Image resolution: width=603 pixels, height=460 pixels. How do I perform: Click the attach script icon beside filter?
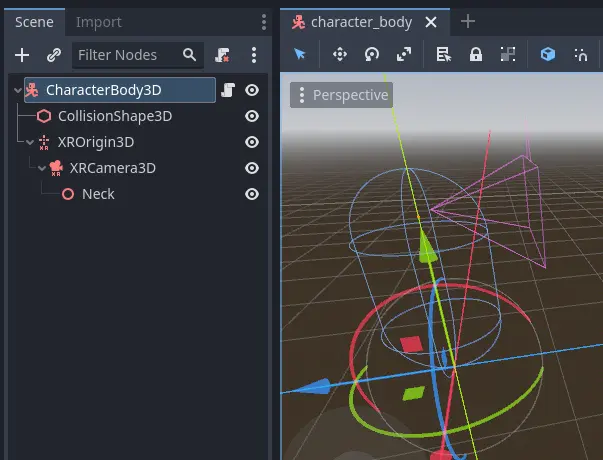click(x=223, y=55)
